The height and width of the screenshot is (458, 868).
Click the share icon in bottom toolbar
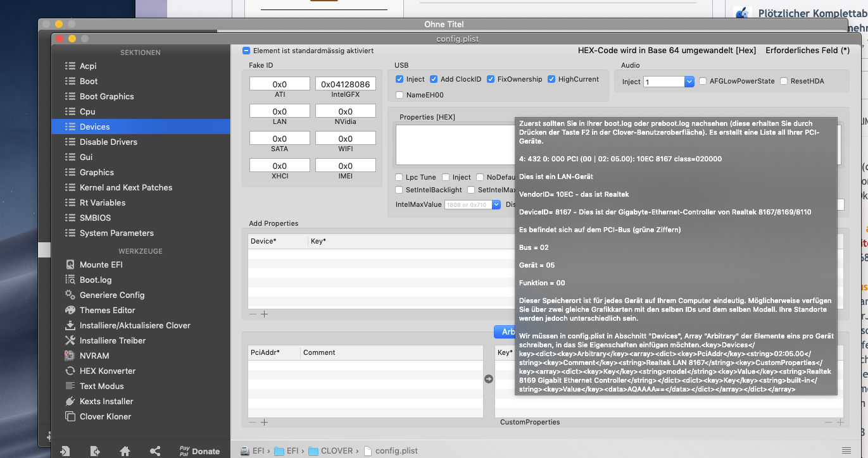pos(155,451)
